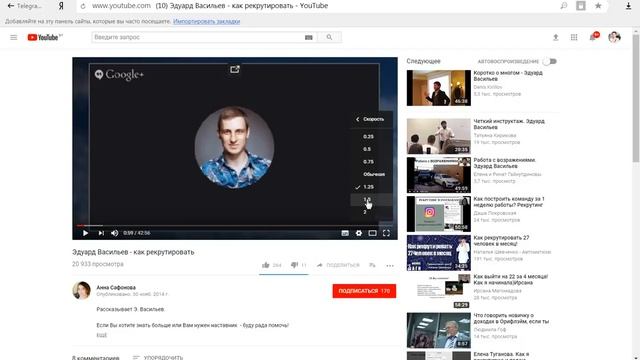Go to YouTube home via logo
640x360 pixels.
pyautogui.click(x=44, y=38)
